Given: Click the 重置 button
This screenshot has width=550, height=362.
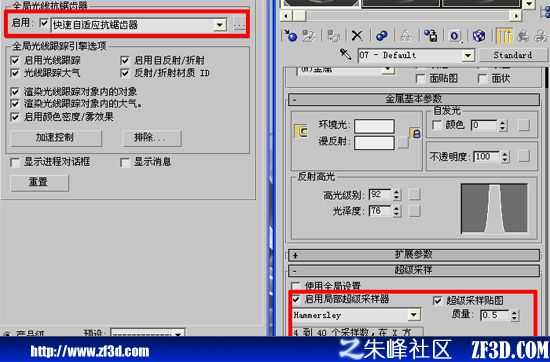Looking at the screenshot, I should [x=39, y=183].
